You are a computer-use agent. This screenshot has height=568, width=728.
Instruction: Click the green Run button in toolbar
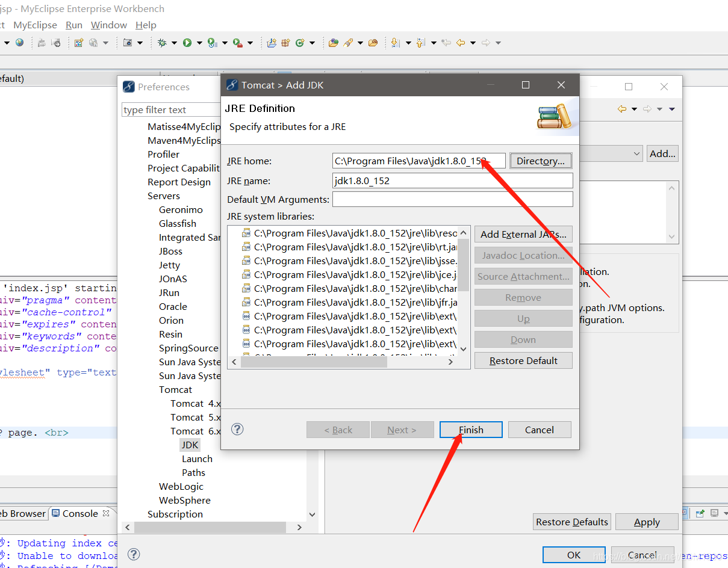187,43
